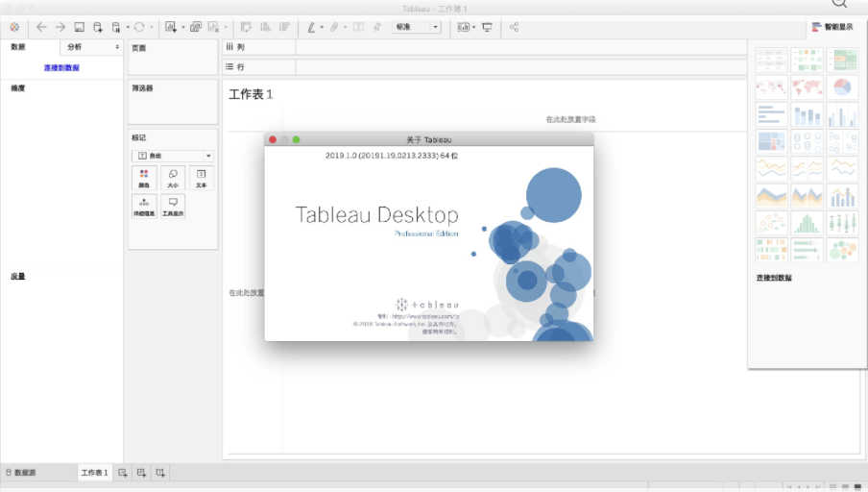
Task: Select the stacked bars chart in Show Me
Action: coord(807,114)
